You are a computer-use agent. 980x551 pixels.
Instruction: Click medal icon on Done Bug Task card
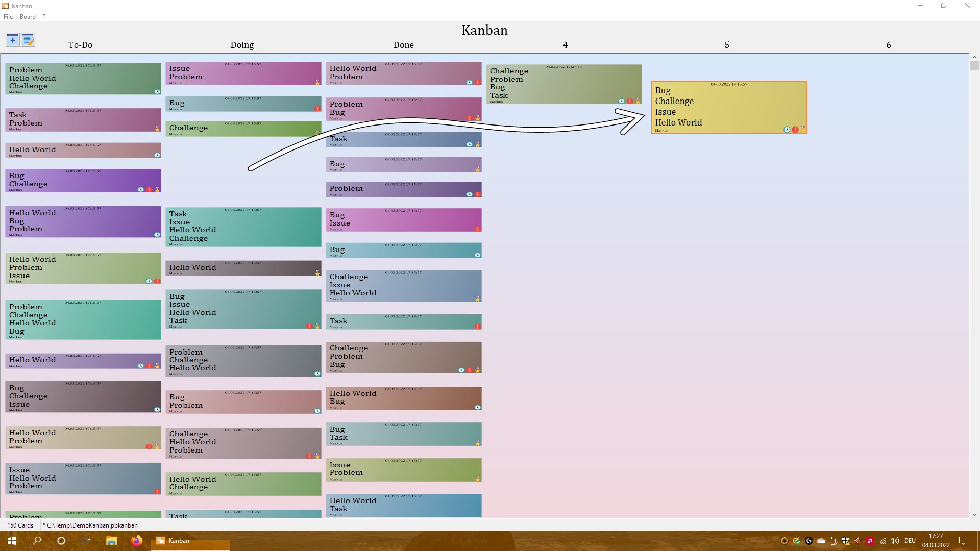click(x=478, y=443)
